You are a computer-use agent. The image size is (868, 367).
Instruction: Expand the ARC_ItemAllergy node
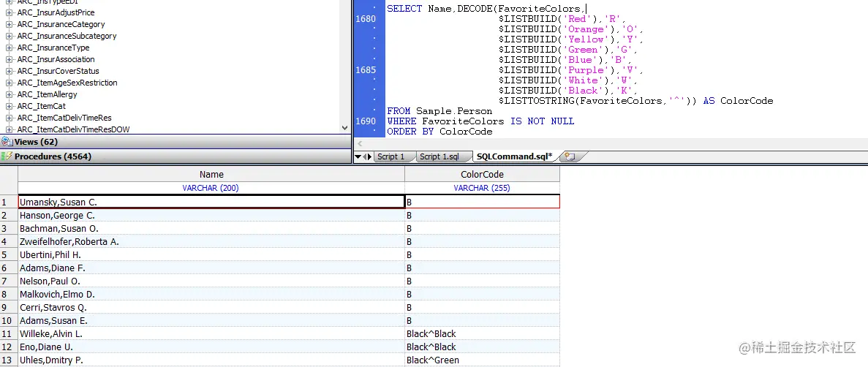(9, 94)
